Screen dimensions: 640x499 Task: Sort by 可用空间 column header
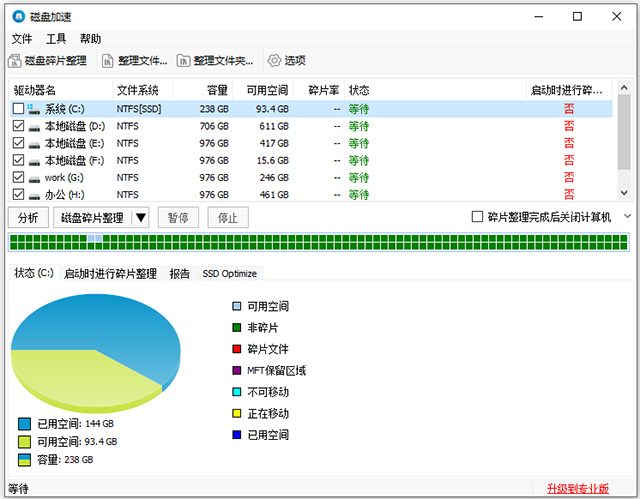[x=263, y=90]
